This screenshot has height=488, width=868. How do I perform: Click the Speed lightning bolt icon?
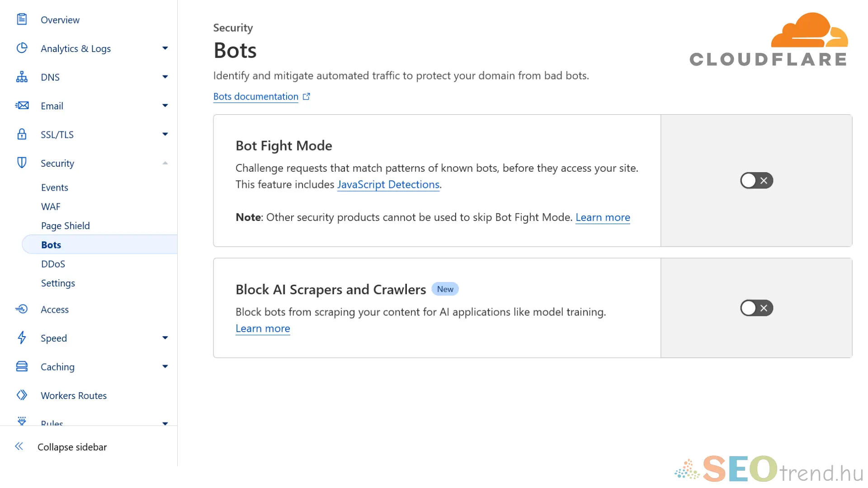pyautogui.click(x=22, y=338)
